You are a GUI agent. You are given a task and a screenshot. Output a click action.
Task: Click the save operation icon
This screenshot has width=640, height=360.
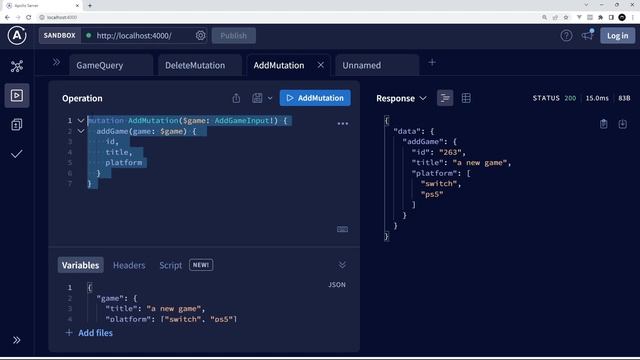(257, 98)
